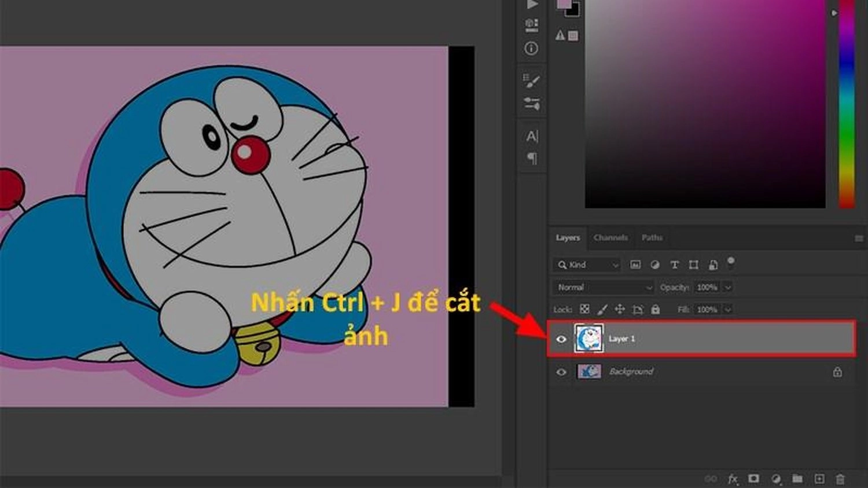Click the out-of-gamut warning triangle
Image resolution: width=868 pixels, height=488 pixels.
click(560, 36)
